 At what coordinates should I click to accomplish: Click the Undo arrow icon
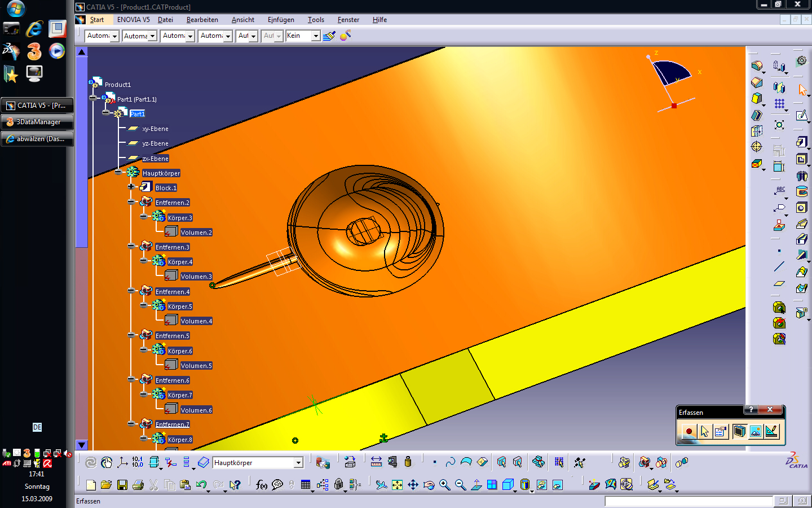click(x=201, y=485)
